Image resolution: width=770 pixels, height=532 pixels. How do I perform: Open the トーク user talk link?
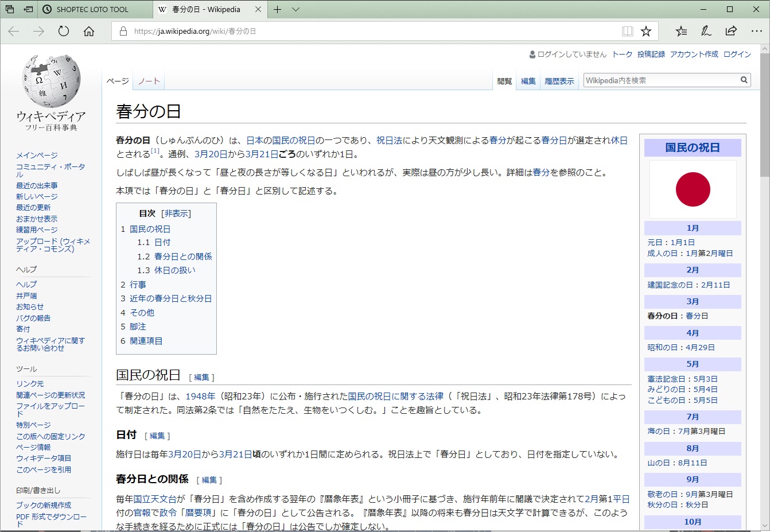tap(622, 54)
